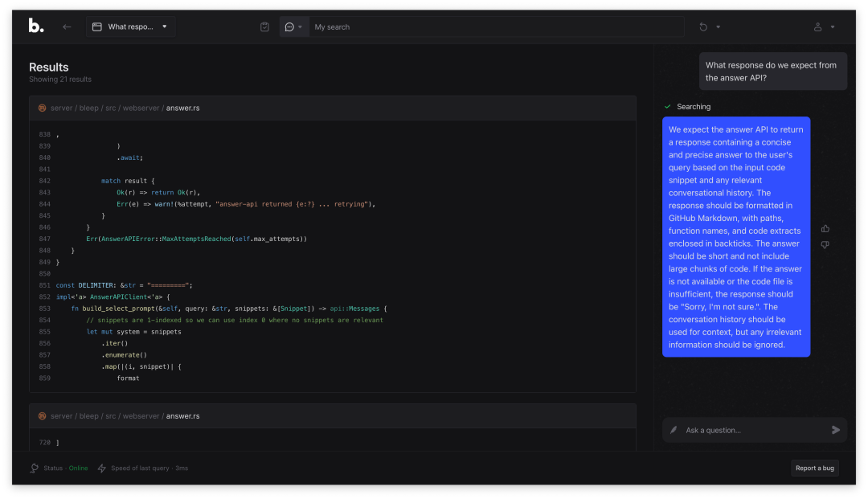Click 'Speed of last query · 3ms' text
The width and height of the screenshot is (868, 499).
point(149,468)
